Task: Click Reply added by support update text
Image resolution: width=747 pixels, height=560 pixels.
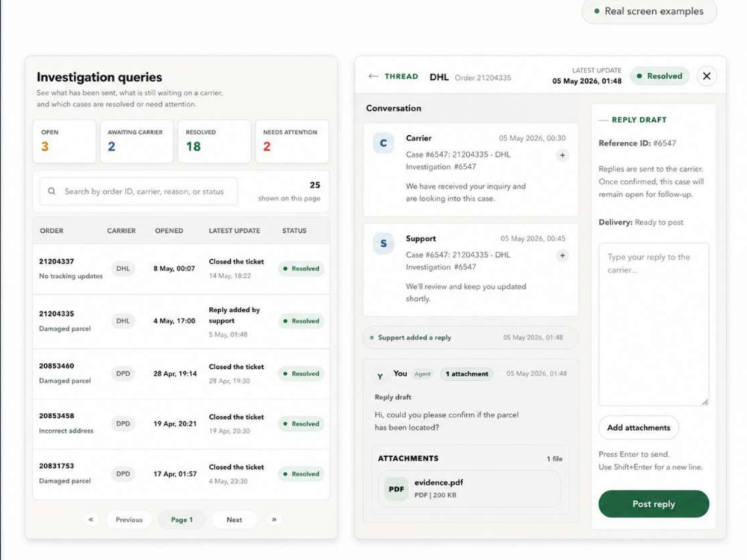Action: tap(235, 315)
